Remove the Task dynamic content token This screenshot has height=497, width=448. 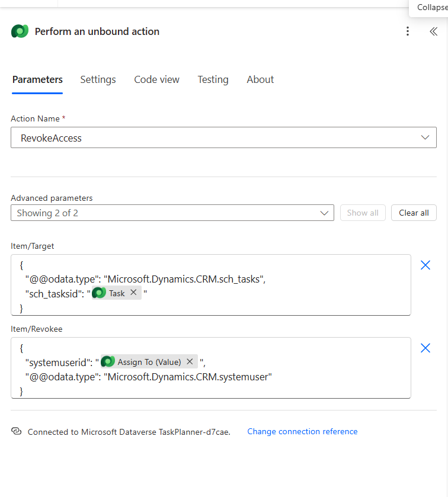coord(133,293)
